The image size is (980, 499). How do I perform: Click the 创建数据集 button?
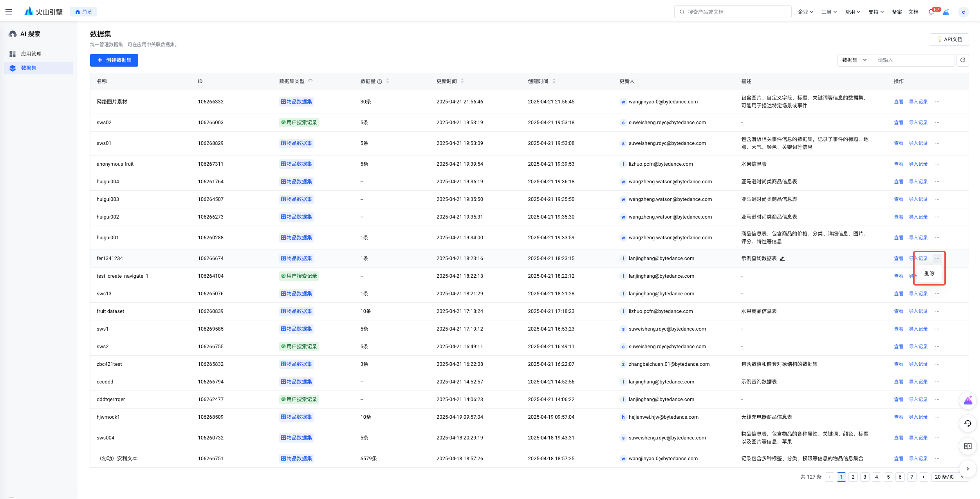tap(114, 60)
